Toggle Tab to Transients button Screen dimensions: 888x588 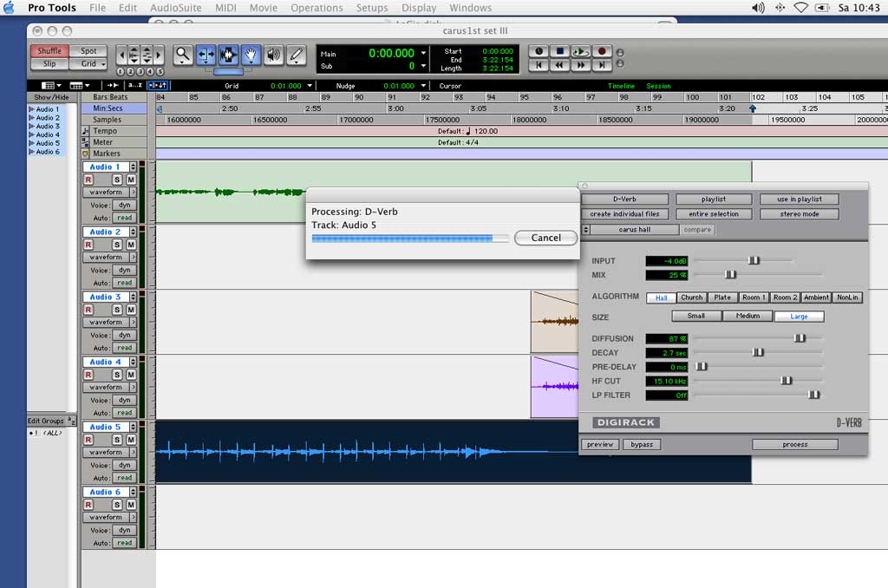(x=113, y=85)
